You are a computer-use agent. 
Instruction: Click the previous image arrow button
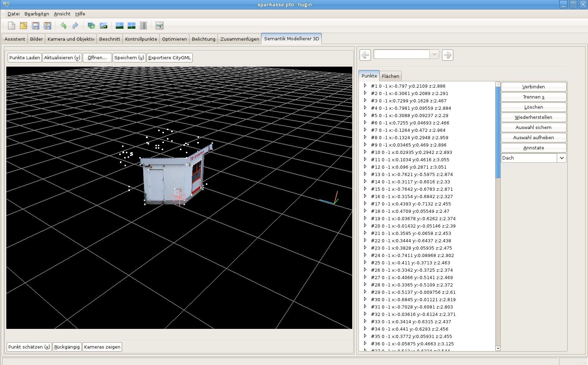tap(365, 55)
